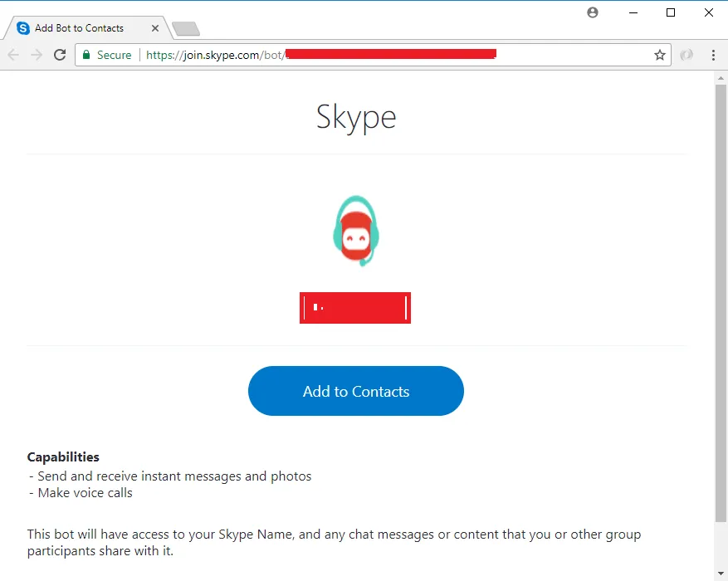Click the Skype favicon in the tab
Viewport: 728px width, 581px height.
[x=22, y=28]
